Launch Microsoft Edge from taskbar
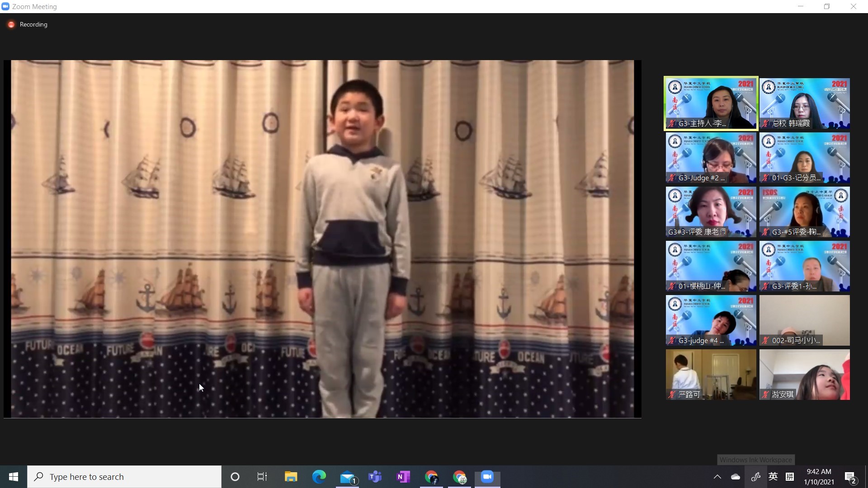The width and height of the screenshot is (868, 488). (x=319, y=477)
